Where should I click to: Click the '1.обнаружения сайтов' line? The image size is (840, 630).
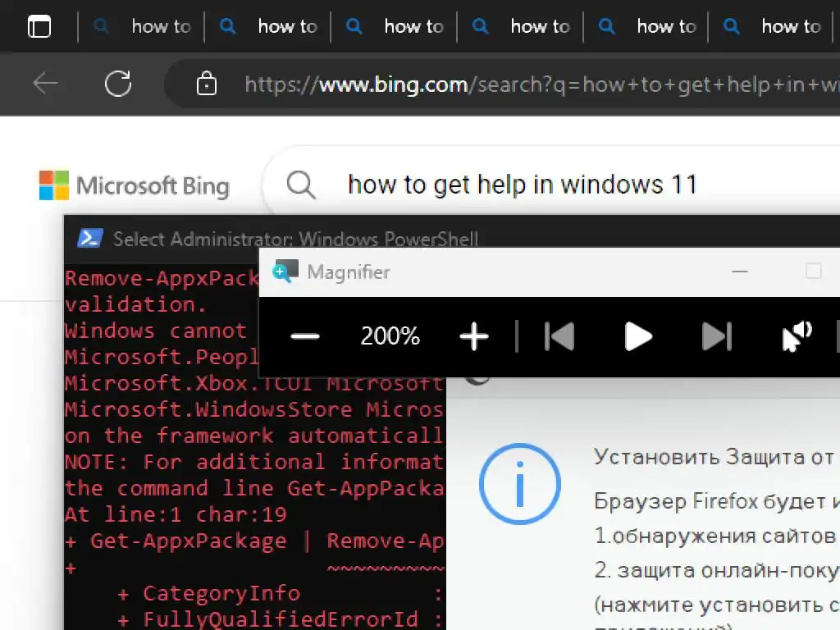click(x=714, y=536)
